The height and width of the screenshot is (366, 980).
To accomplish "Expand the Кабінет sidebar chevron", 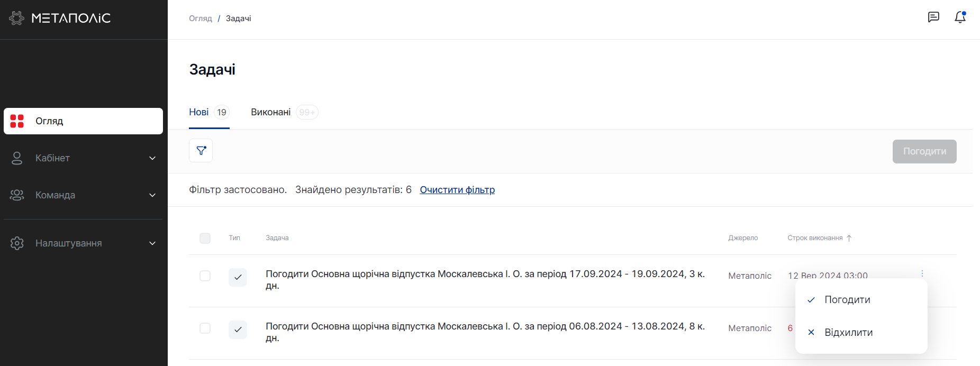I will [x=152, y=158].
